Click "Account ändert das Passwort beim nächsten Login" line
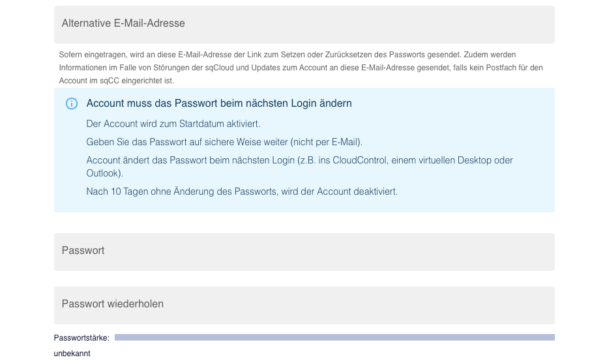Screen dimensions: 605x364 (299, 160)
